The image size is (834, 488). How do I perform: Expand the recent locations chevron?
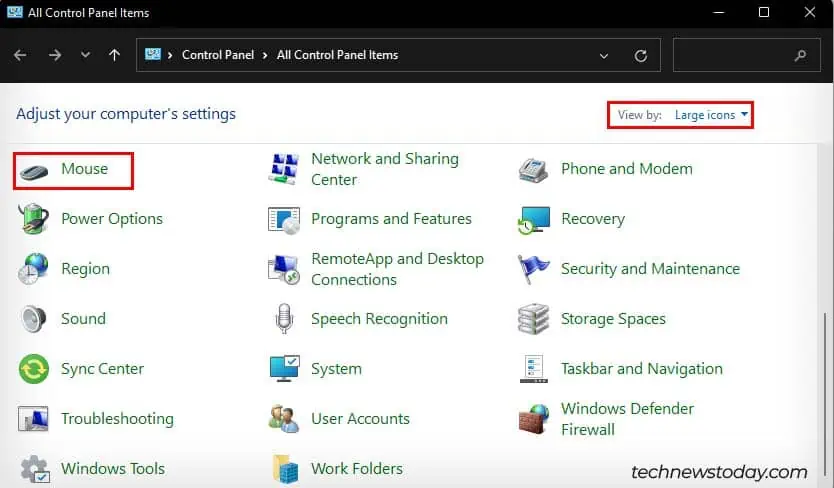point(85,55)
